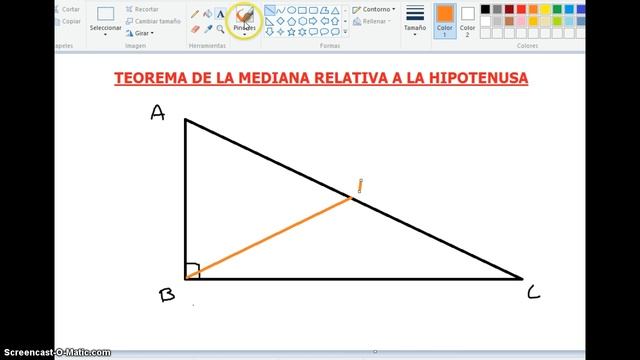Image resolution: width=640 pixels, height=360 pixels.
Task: Pick the light turquoise color swatch
Action: coord(569,21)
